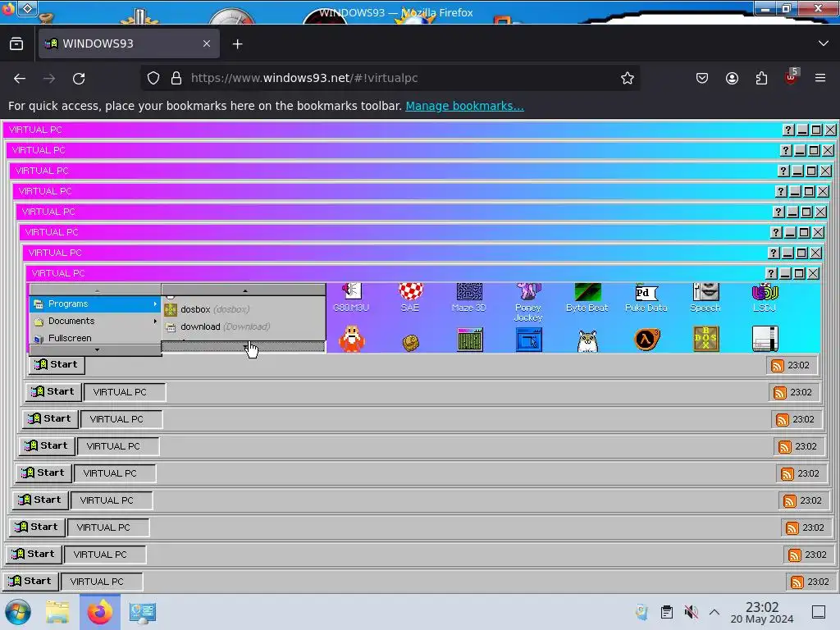This screenshot has width=840, height=630.
Task: Open the clipboard tray icon
Action: click(666, 612)
